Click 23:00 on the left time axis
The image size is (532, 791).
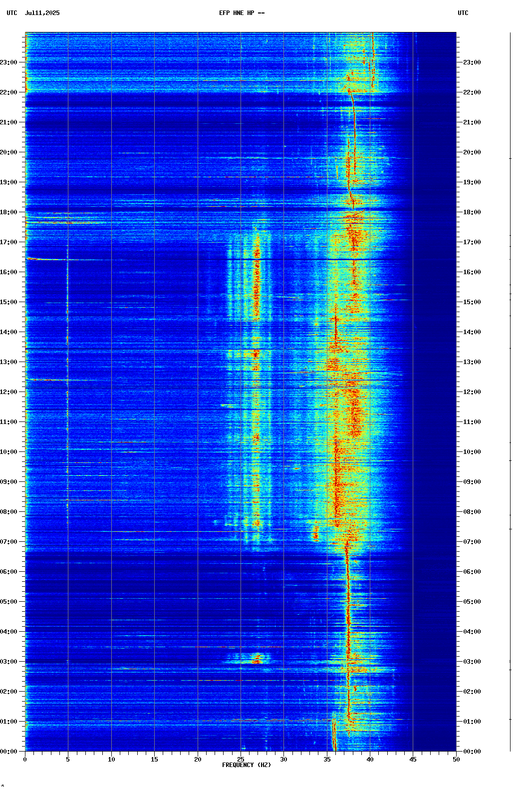click(x=9, y=62)
